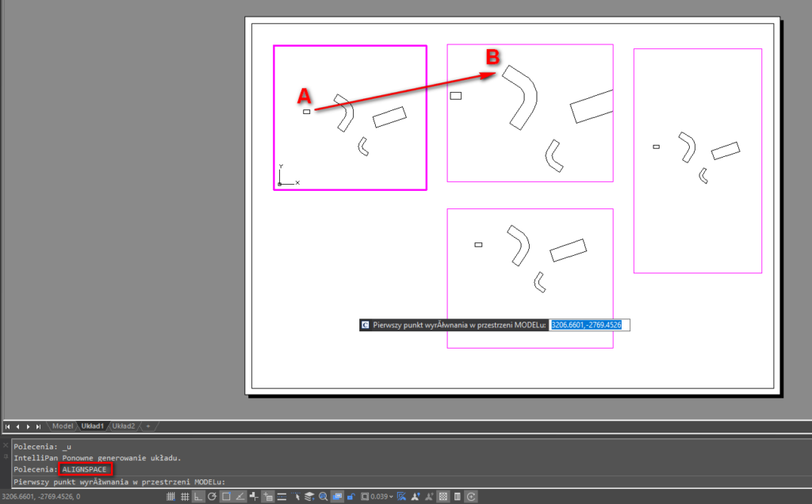Click the polar tracking icon

click(213, 497)
